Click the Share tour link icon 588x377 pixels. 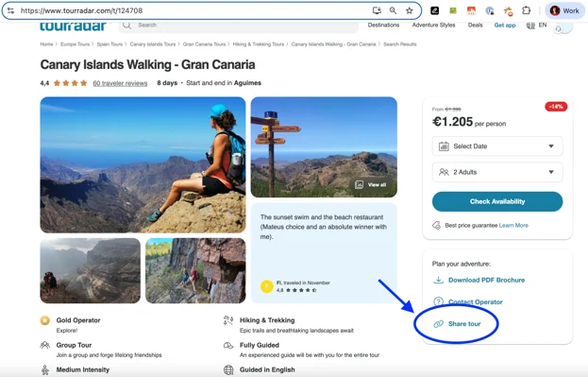click(x=438, y=324)
